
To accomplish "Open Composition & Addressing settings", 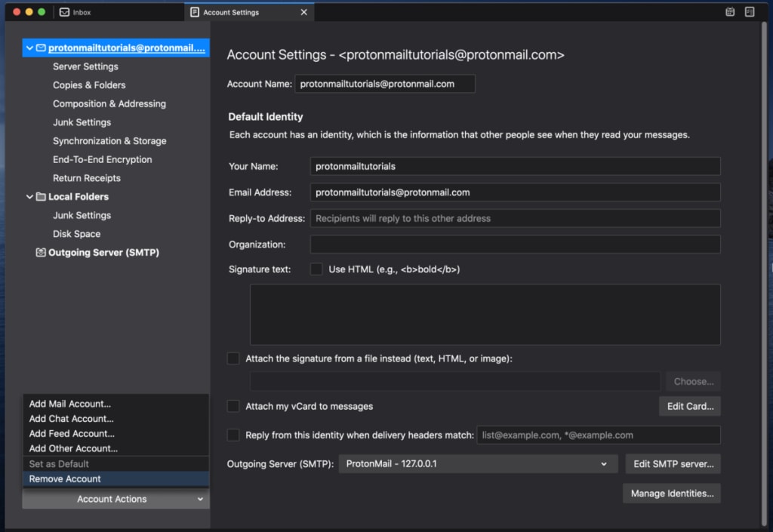I will tap(109, 103).
